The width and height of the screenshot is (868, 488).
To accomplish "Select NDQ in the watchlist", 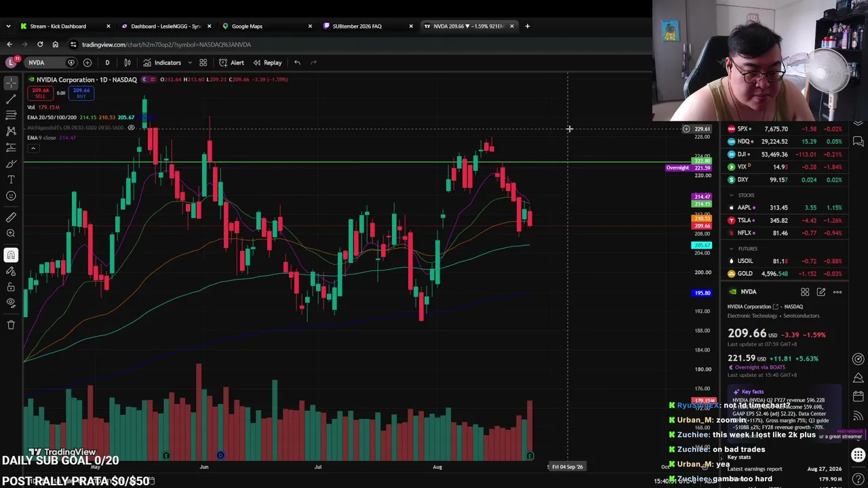I will point(785,142).
